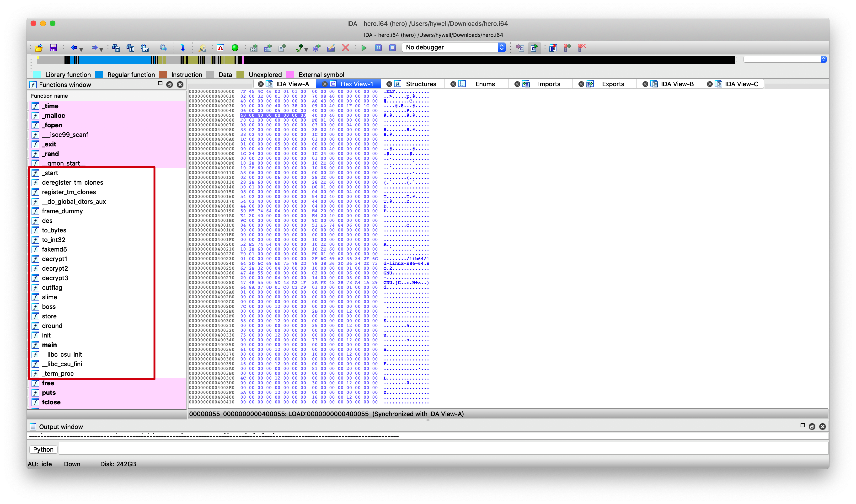Click the Regular function color swatch

pyautogui.click(x=99, y=74)
